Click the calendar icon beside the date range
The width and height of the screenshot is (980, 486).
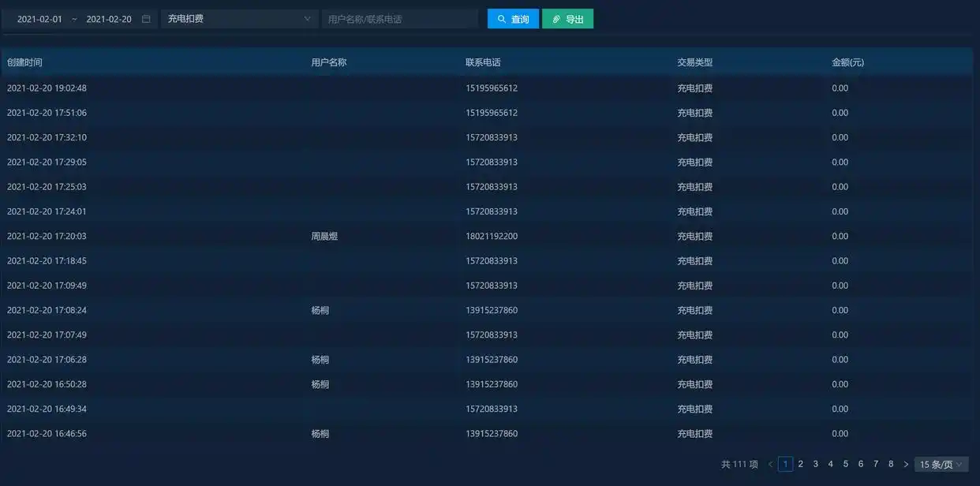(145, 17)
